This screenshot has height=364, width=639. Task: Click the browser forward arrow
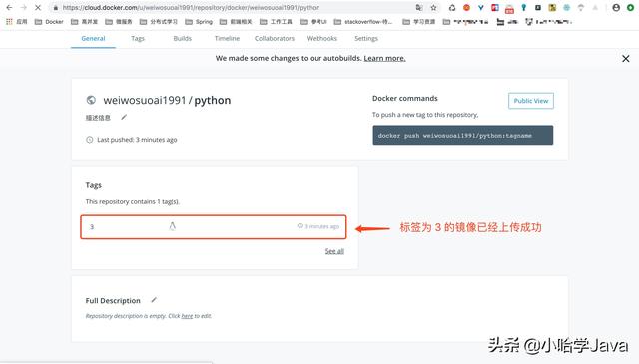[23, 7]
